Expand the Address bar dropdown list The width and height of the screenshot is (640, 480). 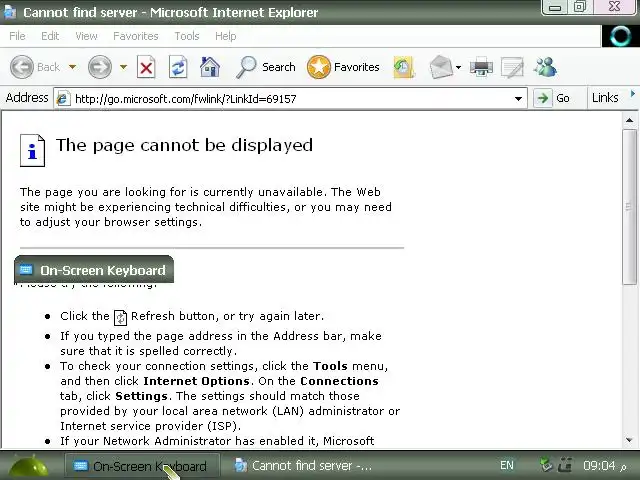(518, 98)
